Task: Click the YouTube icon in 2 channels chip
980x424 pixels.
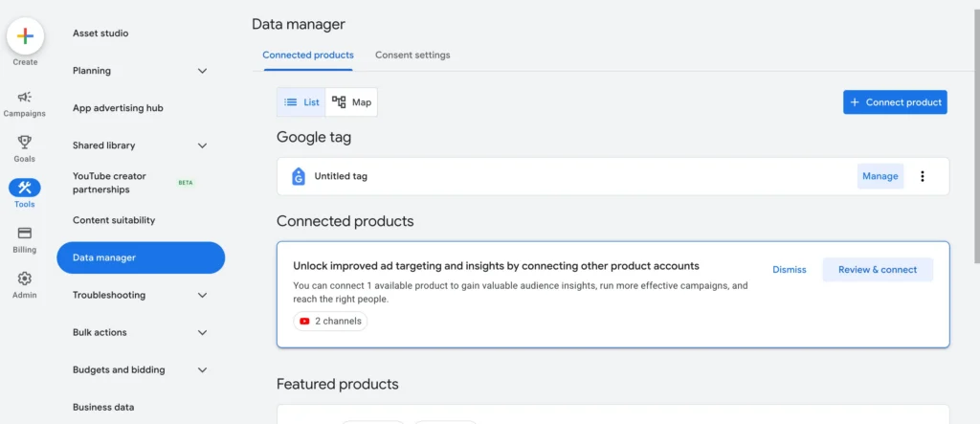Action: point(304,322)
